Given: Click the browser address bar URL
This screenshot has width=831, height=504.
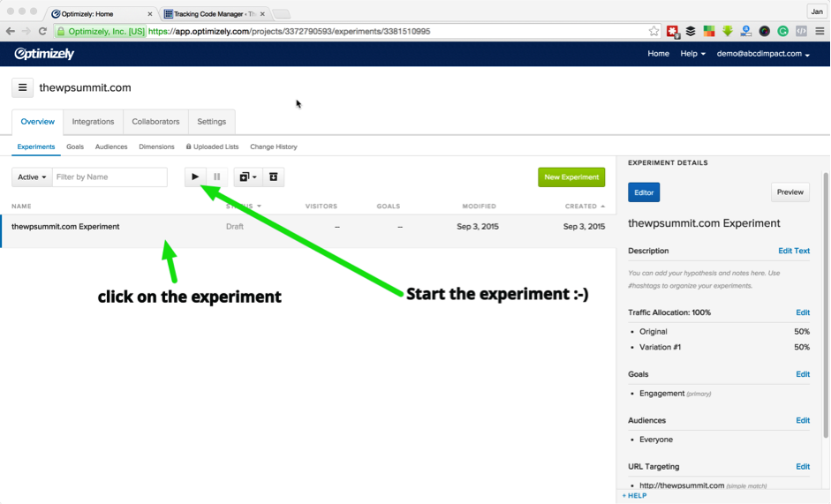Looking at the screenshot, I should [290, 31].
